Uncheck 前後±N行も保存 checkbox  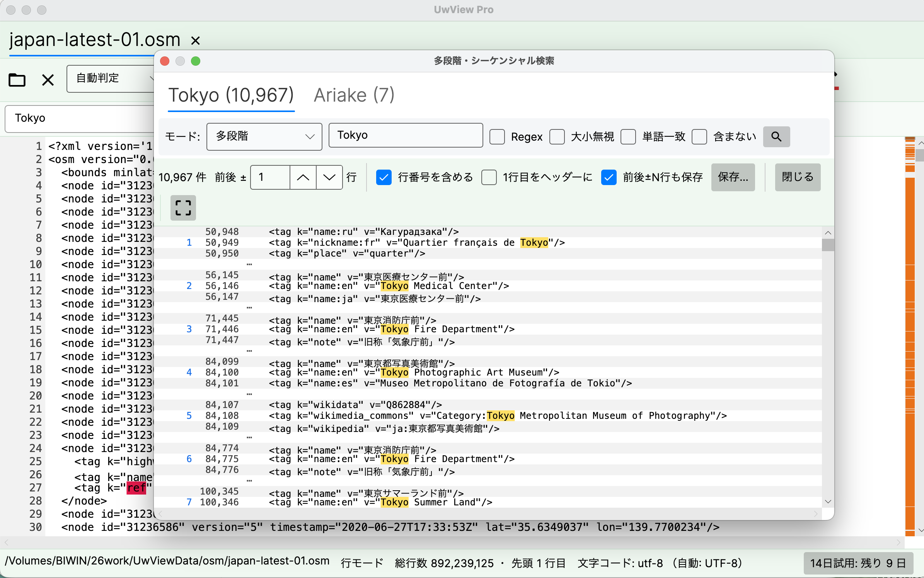(609, 177)
